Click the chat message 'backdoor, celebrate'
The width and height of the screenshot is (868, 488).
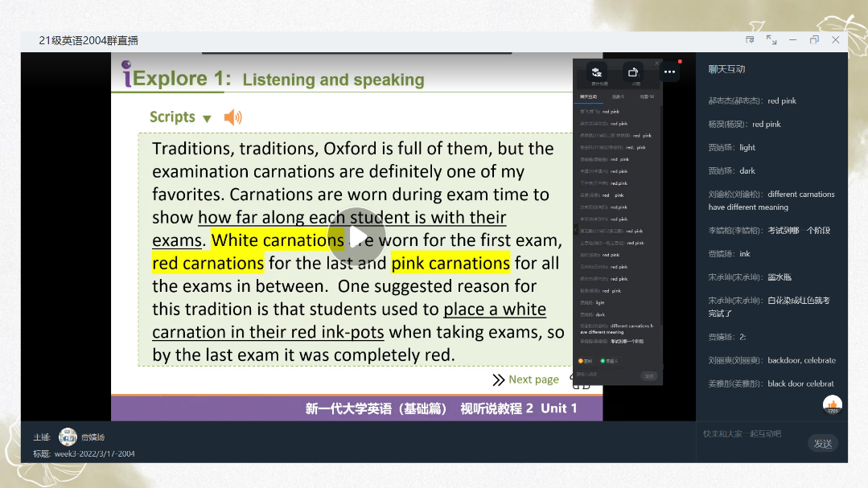pos(801,360)
